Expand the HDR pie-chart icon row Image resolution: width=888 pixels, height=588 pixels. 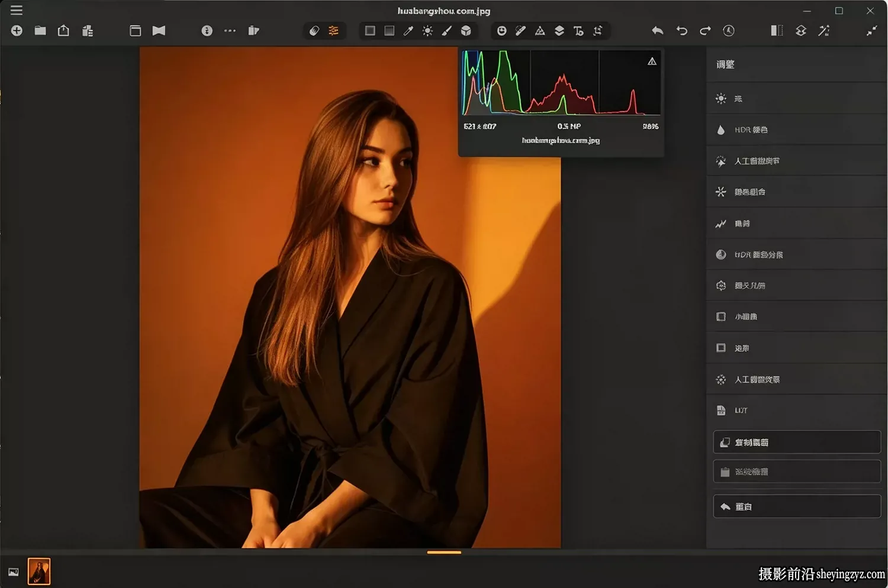click(x=796, y=254)
